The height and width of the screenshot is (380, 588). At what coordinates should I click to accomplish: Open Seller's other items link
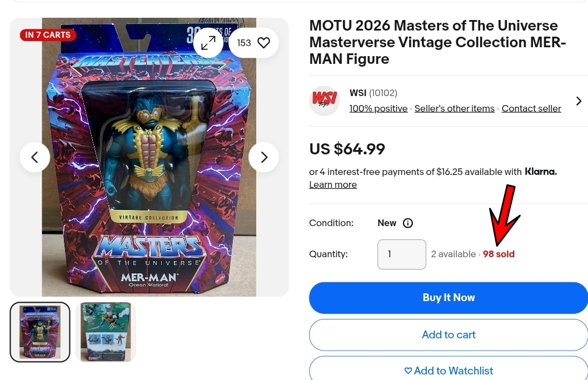[455, 109]
